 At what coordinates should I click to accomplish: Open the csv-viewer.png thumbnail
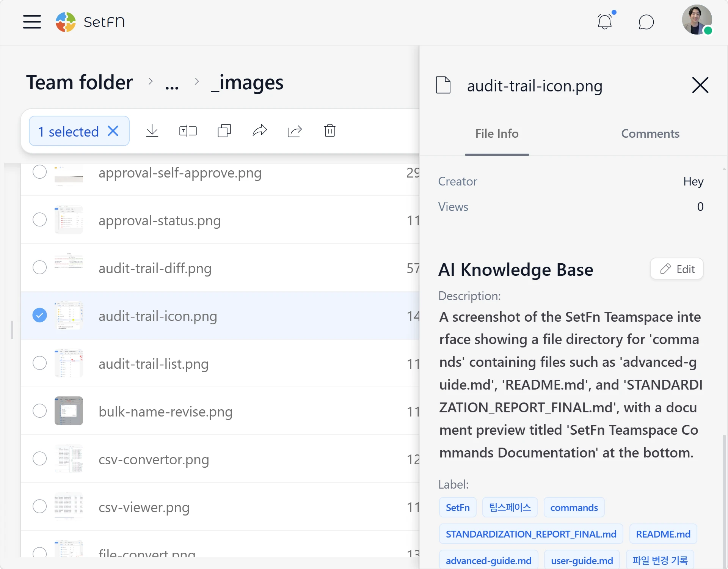coord(69,506)
